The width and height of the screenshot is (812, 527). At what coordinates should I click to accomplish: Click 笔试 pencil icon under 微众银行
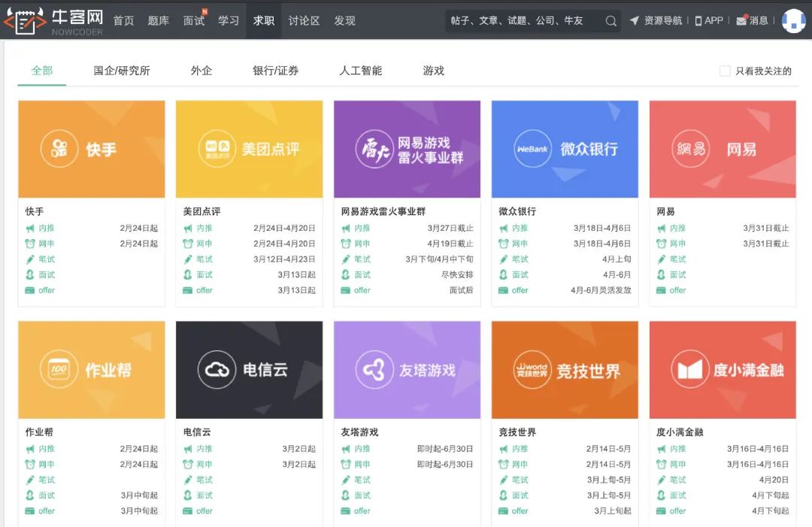pos(503,259)
